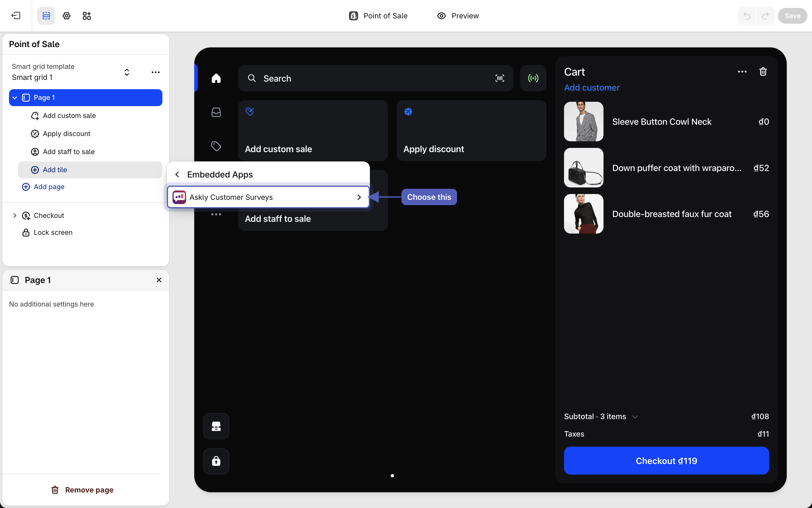Viewport: 812px width, 508px height.
Task: Expand the Subtotal 3 items details
Action: point(635,417)
